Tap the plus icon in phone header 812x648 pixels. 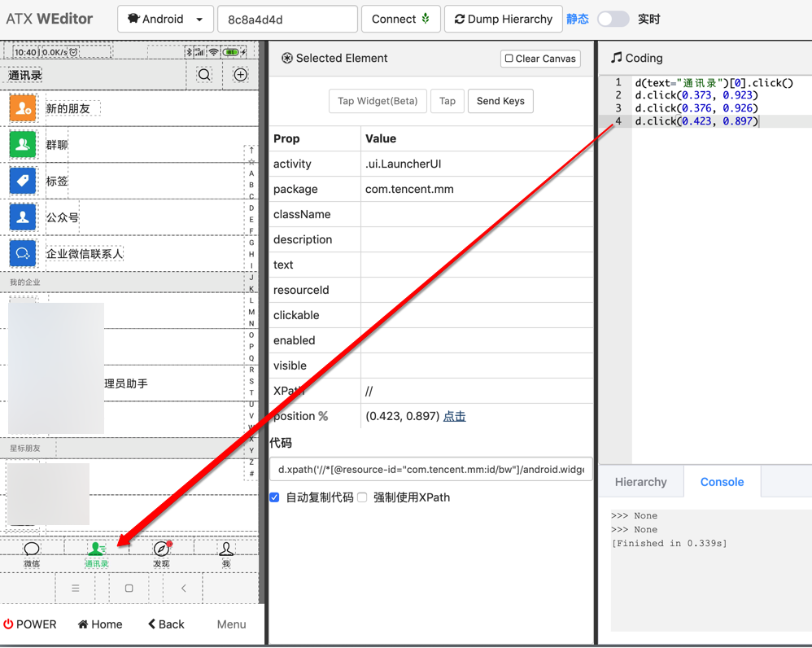(x=240, y=75)
